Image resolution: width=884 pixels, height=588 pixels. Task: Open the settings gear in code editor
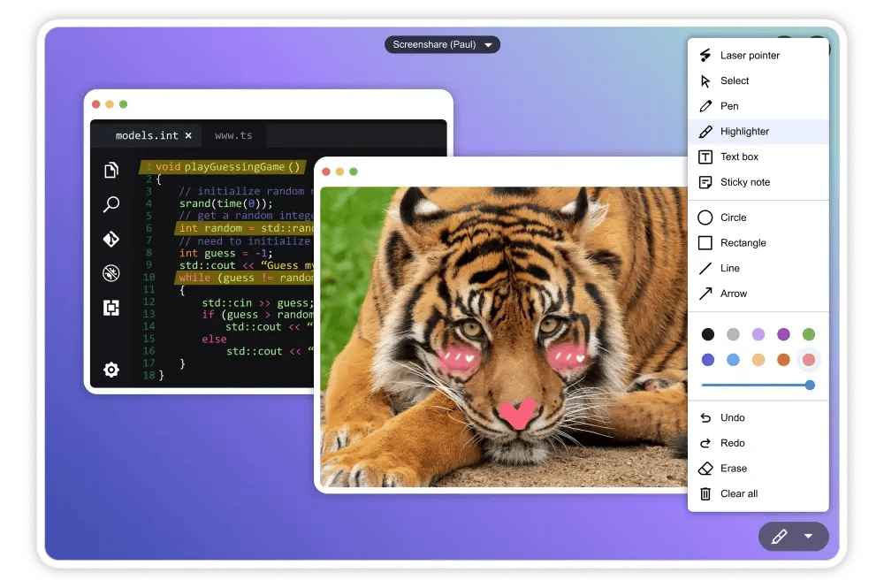[x=111, y=370]
